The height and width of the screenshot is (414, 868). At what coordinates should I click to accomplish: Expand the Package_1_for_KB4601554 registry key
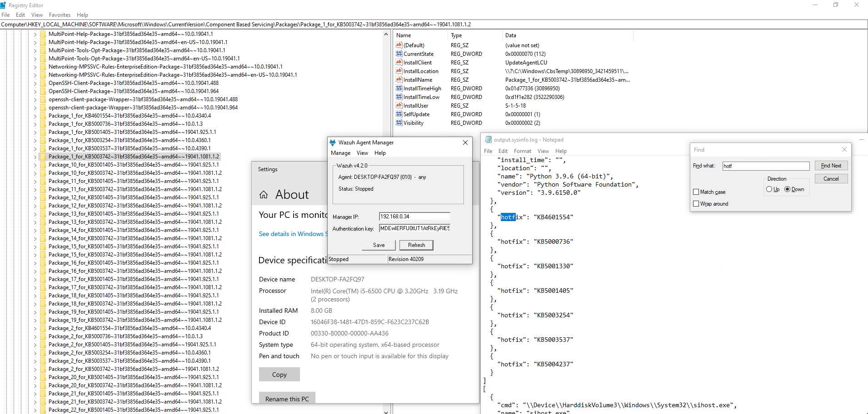(35, 115)
